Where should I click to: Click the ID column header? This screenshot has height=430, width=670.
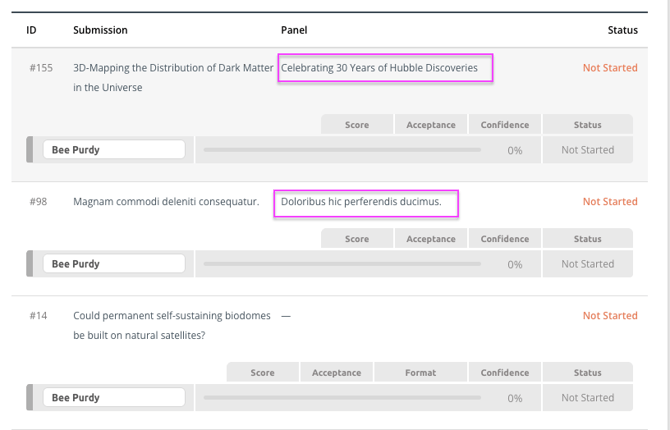pyautogui.click(x=31, y=30)
